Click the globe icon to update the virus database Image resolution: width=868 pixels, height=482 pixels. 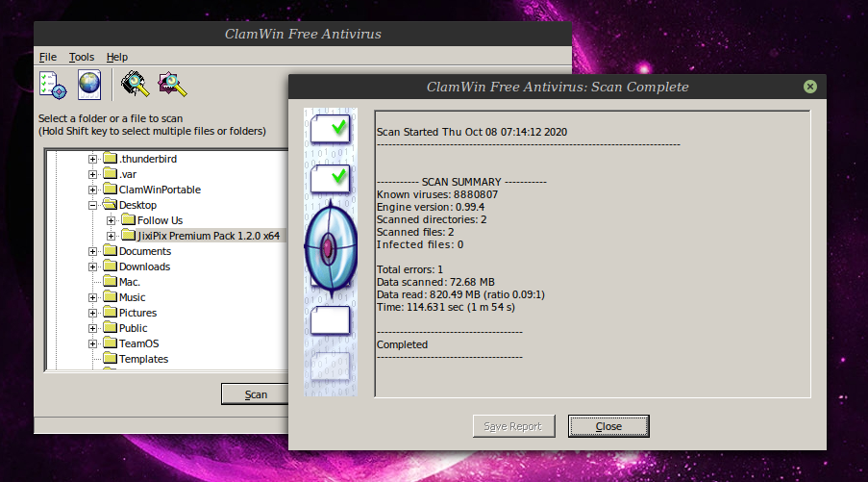click(89, 85)
